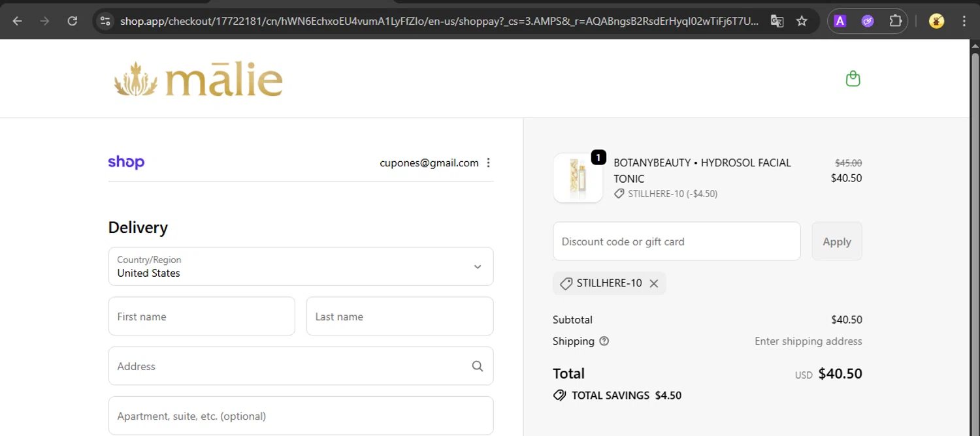This screenshot has width=980, height=436.
Task: Click the Delivery heading
Action: click(x=138, y=227)
